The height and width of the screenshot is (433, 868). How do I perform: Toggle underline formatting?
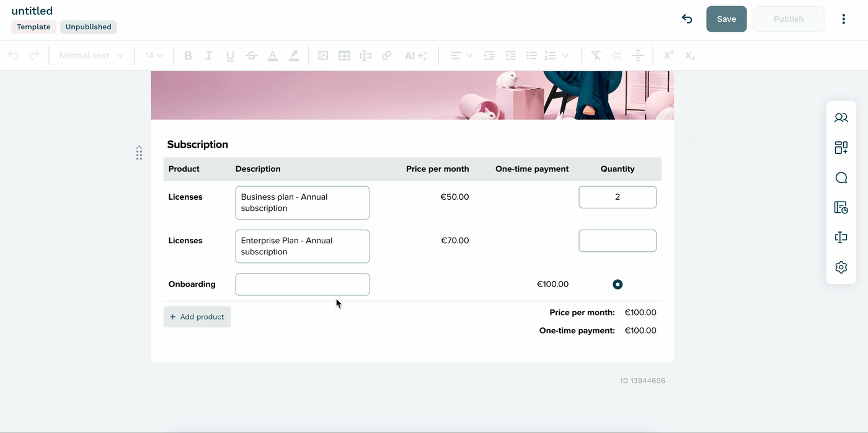click(x=230, y=55)
